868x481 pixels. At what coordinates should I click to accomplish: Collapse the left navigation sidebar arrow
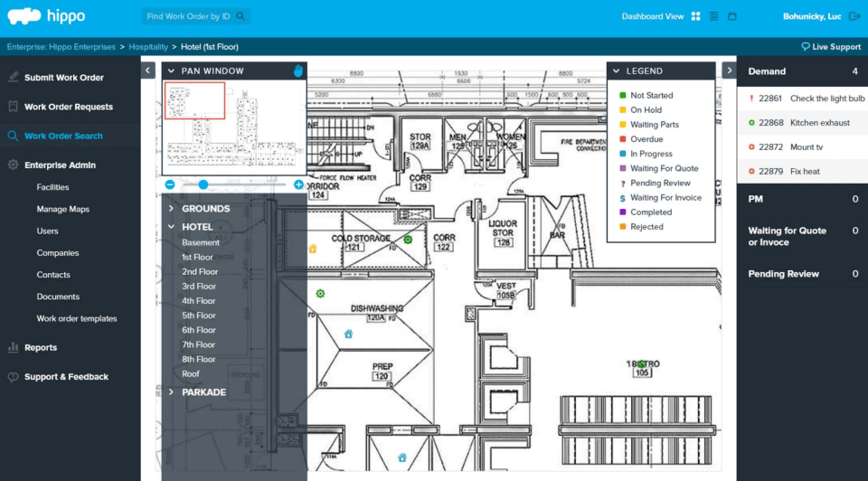pyautogui.click(x=148, y=71)
